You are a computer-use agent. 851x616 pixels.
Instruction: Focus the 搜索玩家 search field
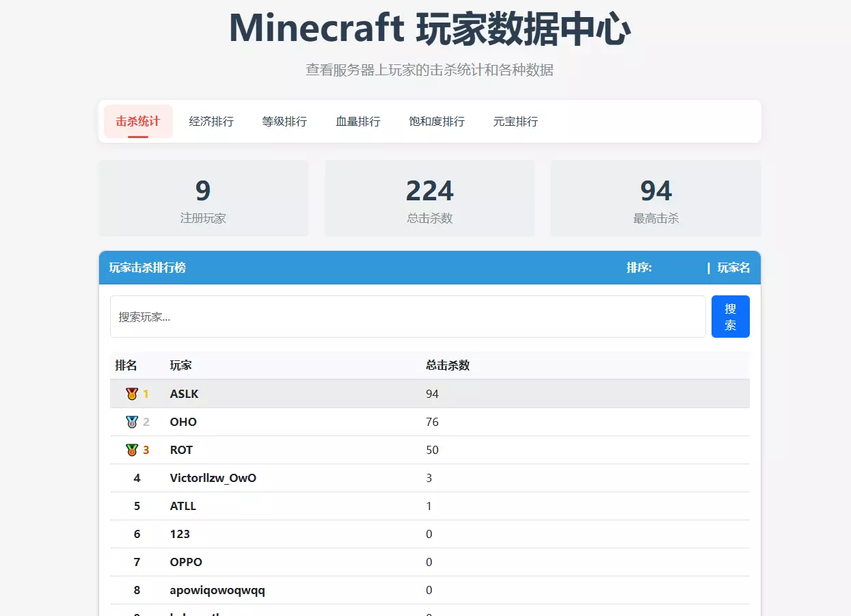point(408,317)
